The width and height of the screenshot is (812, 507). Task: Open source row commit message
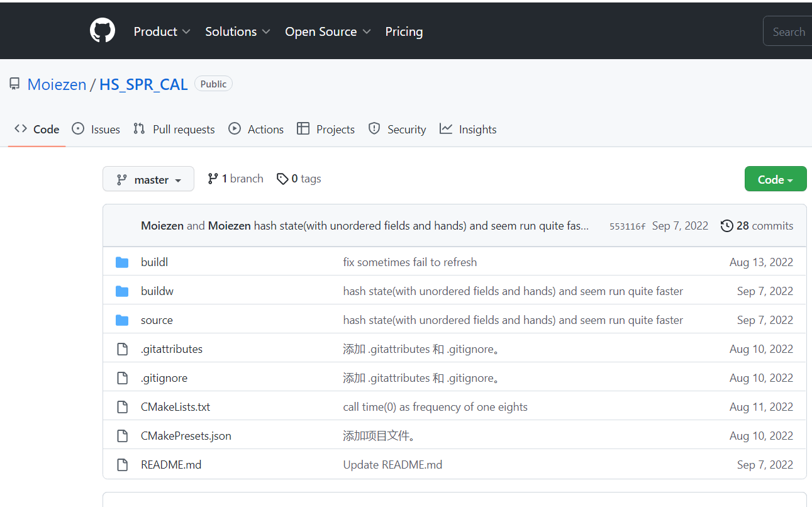click(x=513, y=320)
